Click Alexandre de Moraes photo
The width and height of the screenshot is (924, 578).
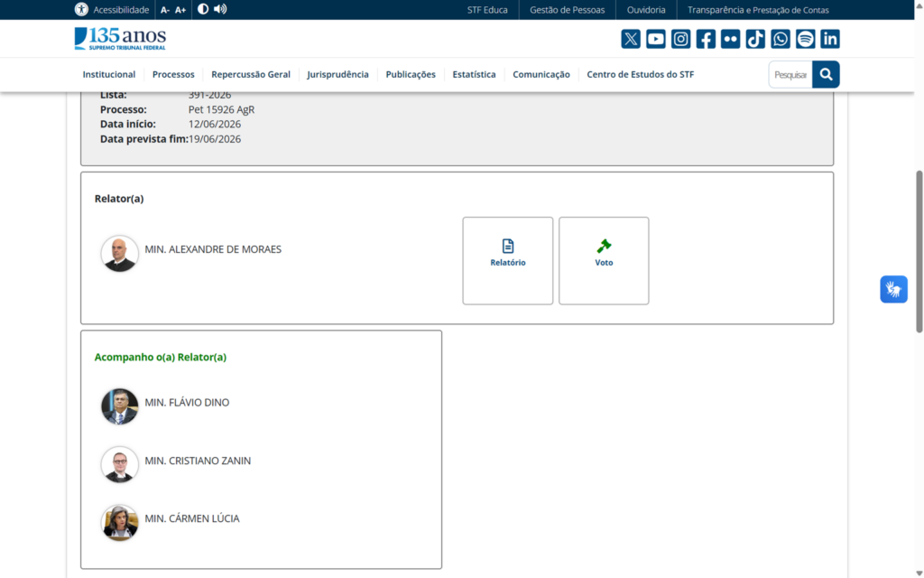(x=120, y=254)
